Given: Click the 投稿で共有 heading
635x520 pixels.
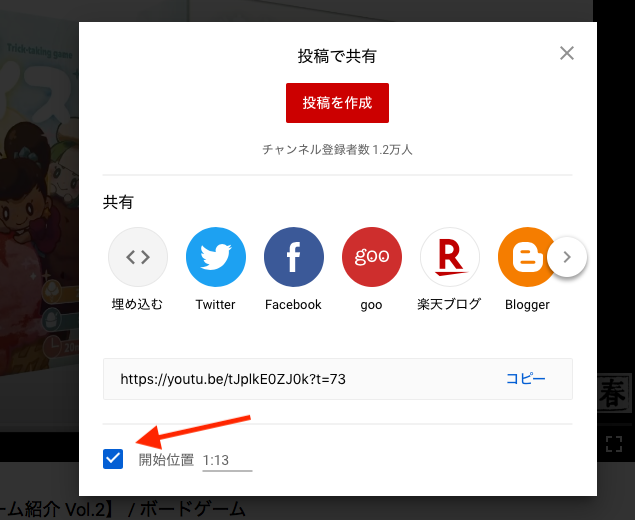Looking at the screenshot, I should pos(337,56).
